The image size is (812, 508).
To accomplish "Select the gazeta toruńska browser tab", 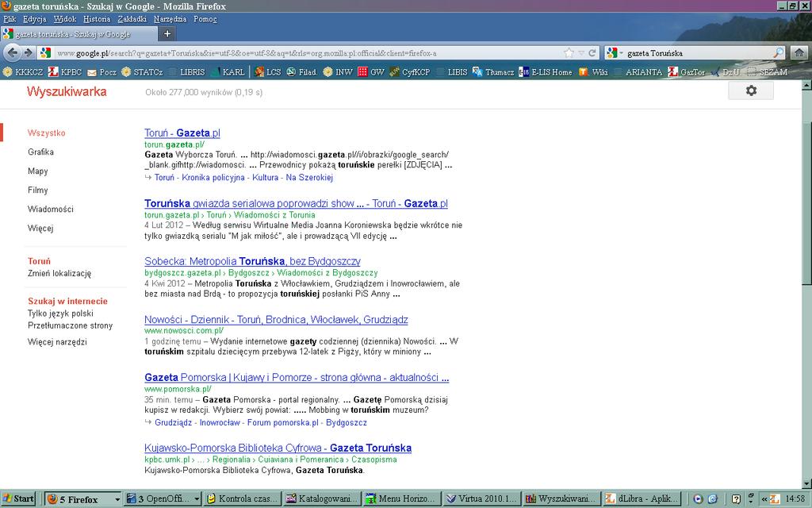I will [x=79, y=33].
